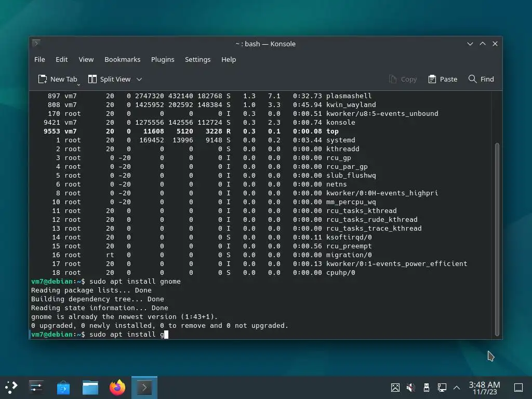Click the Copy pages icon
532x399 pixels.
click(x=393, y=79)
